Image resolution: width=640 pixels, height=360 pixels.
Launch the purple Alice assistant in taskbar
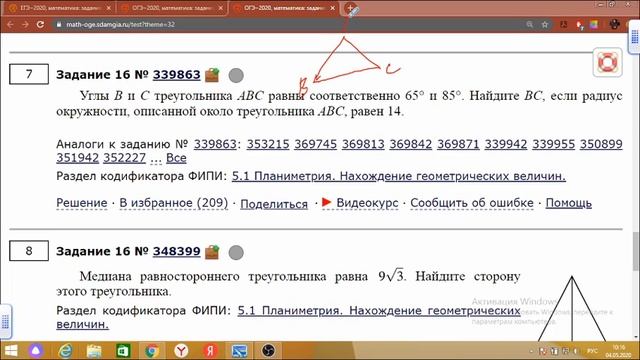click(36, 351)
